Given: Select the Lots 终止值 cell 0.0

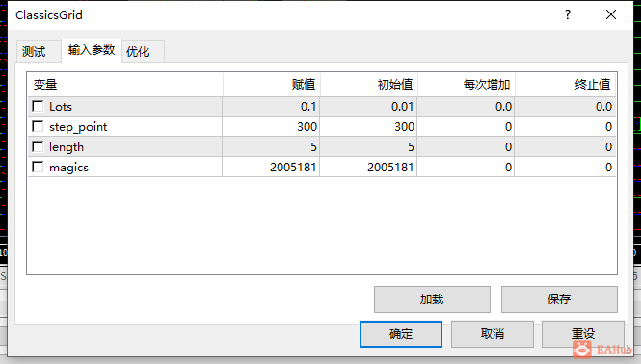Looking at the screenshot, I should click(566, 107).
